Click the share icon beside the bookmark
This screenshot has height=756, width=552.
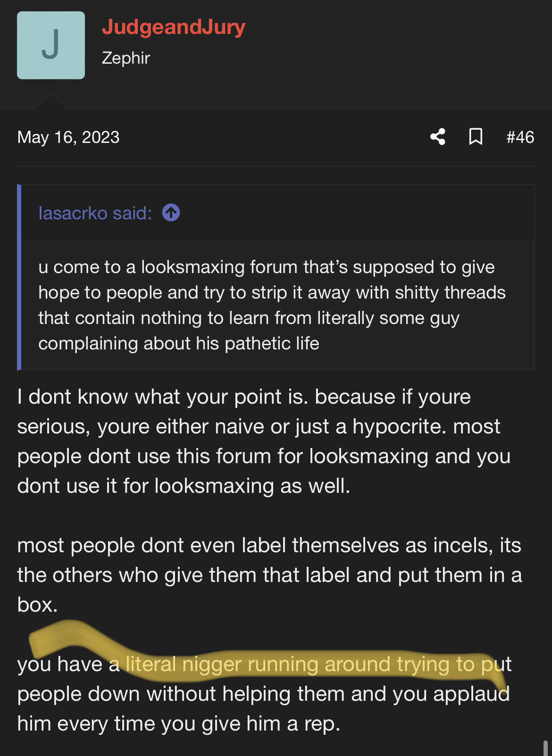[x=438, y=137]
